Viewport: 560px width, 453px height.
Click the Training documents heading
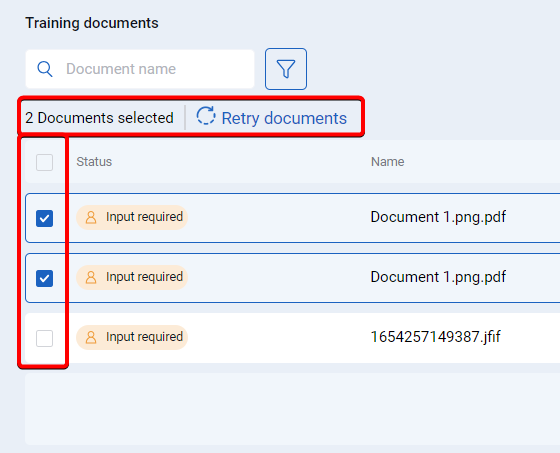tap(92, 23)
